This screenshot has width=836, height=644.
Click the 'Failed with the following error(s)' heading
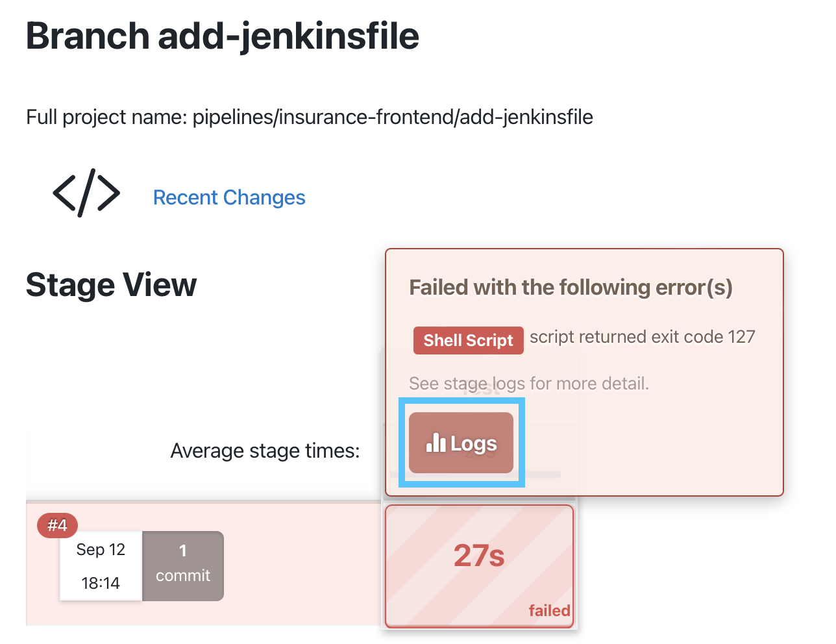click(571, 288)
